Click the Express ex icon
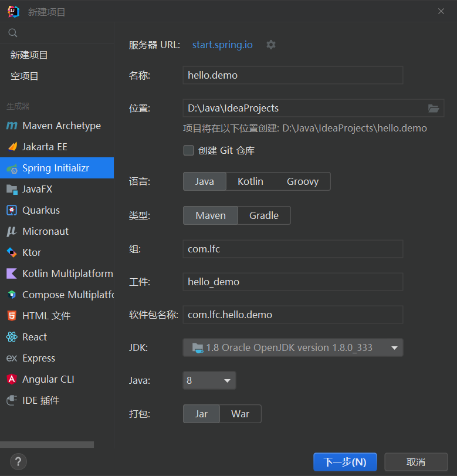457x476 pixels. 12,359
